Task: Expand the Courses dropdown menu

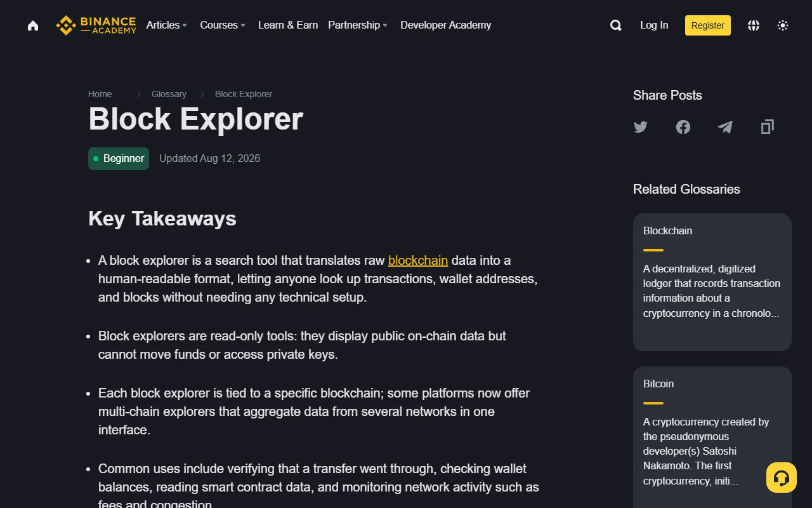Action: [x=223, y=25]
